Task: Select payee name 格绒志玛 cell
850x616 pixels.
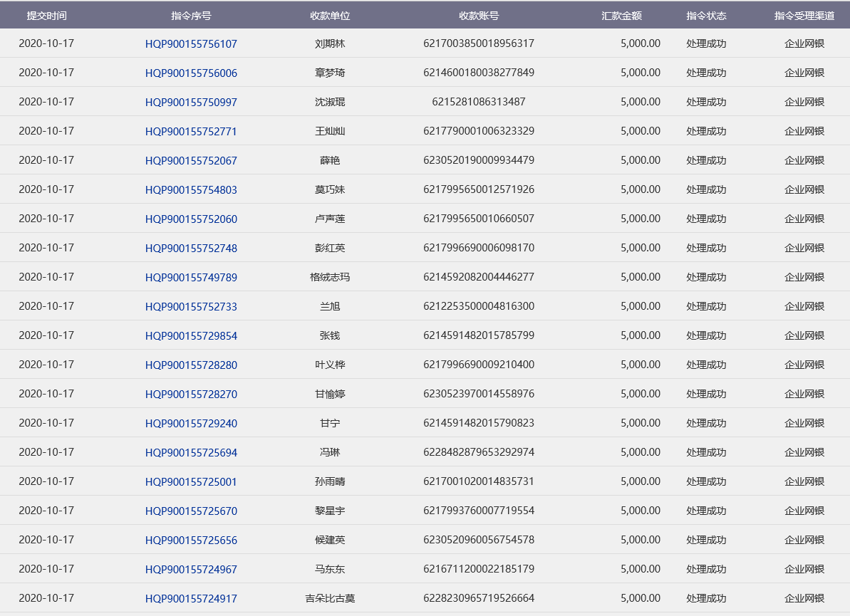Action: (x=330, y=277)
